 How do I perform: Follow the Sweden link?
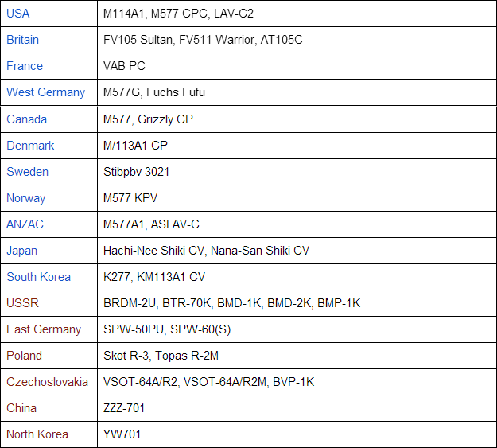point(28,172)
